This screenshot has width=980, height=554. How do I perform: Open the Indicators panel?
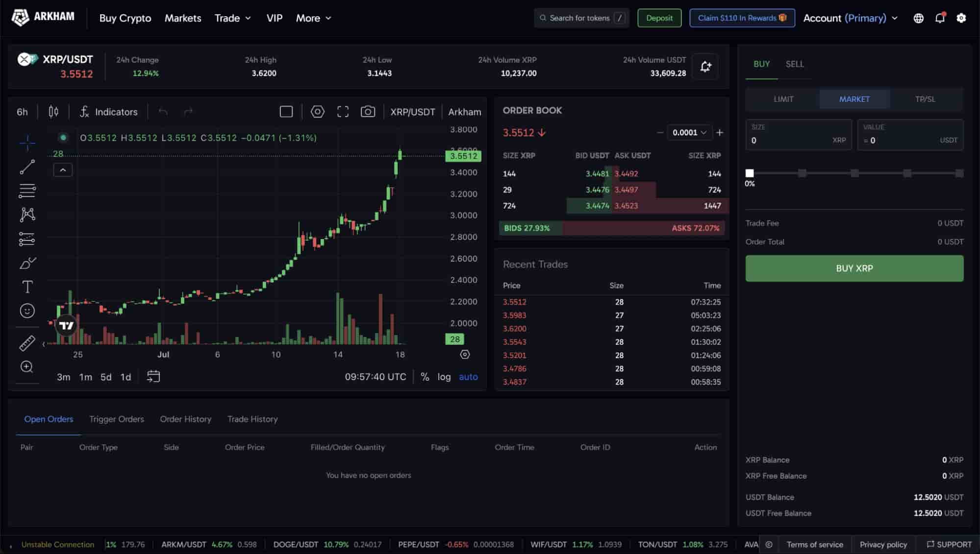click(x=109, y=112)
